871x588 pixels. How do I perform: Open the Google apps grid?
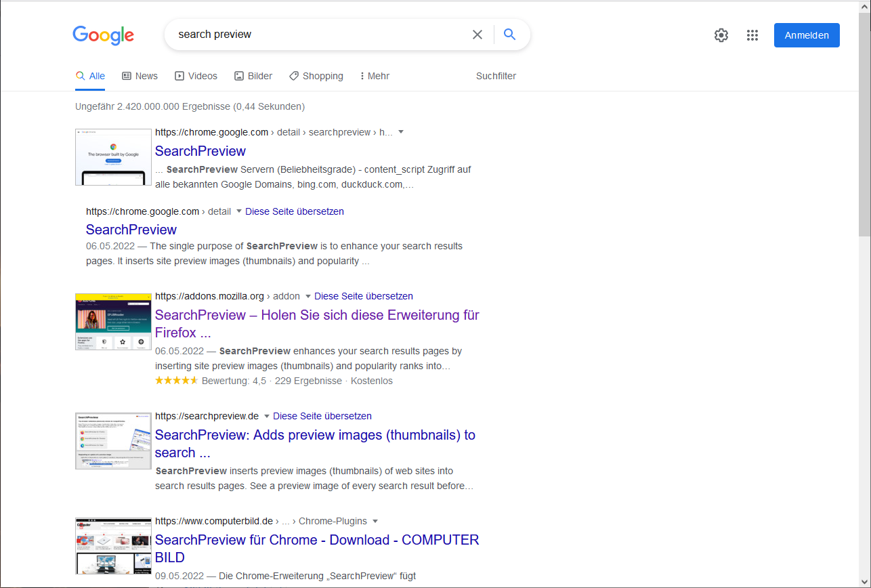pyautogui.click(x=752, y=35)
